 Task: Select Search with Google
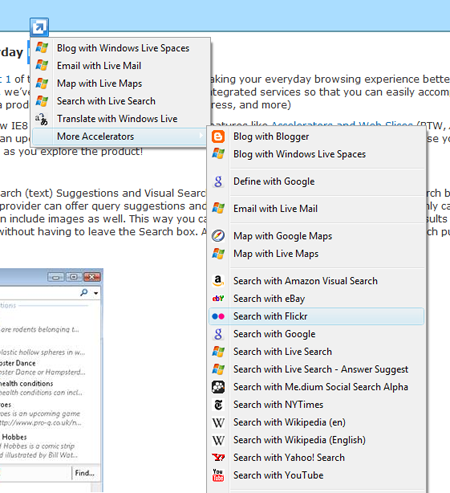pos(316,334)
